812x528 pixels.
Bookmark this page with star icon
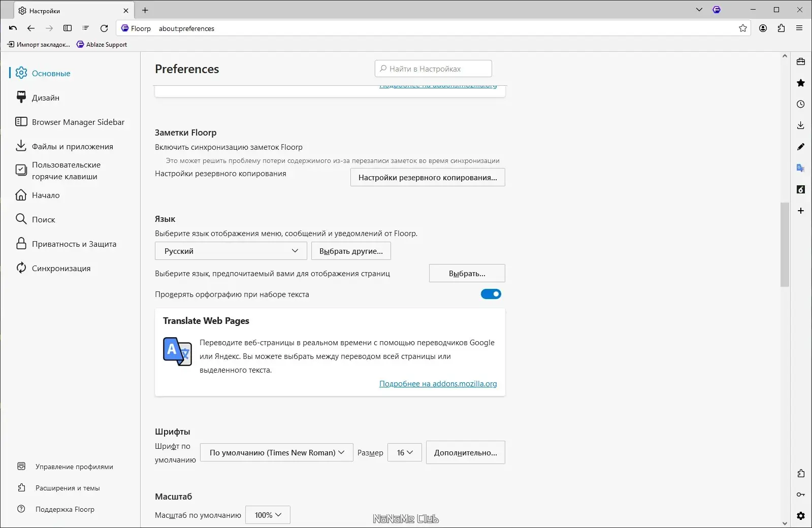click(743, 28)
